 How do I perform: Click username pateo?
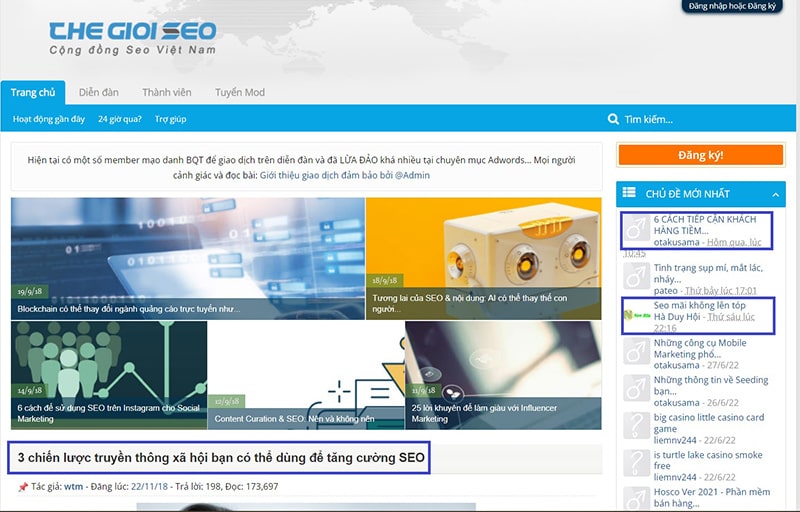[x=665, y=291]
